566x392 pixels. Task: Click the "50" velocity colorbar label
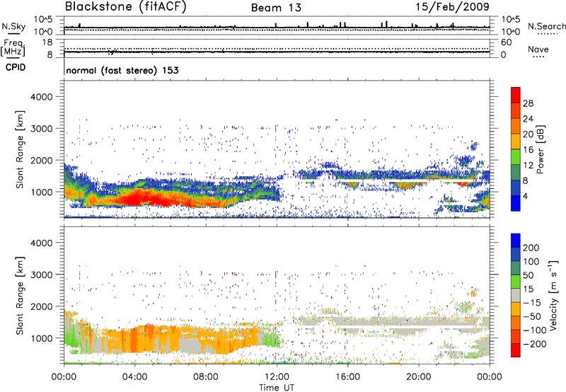point(528,275)
